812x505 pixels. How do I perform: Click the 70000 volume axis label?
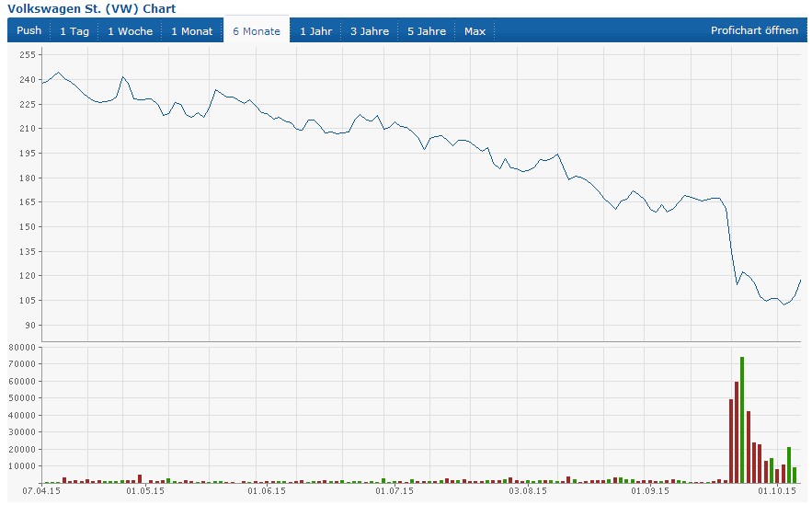tap(22, 364)
